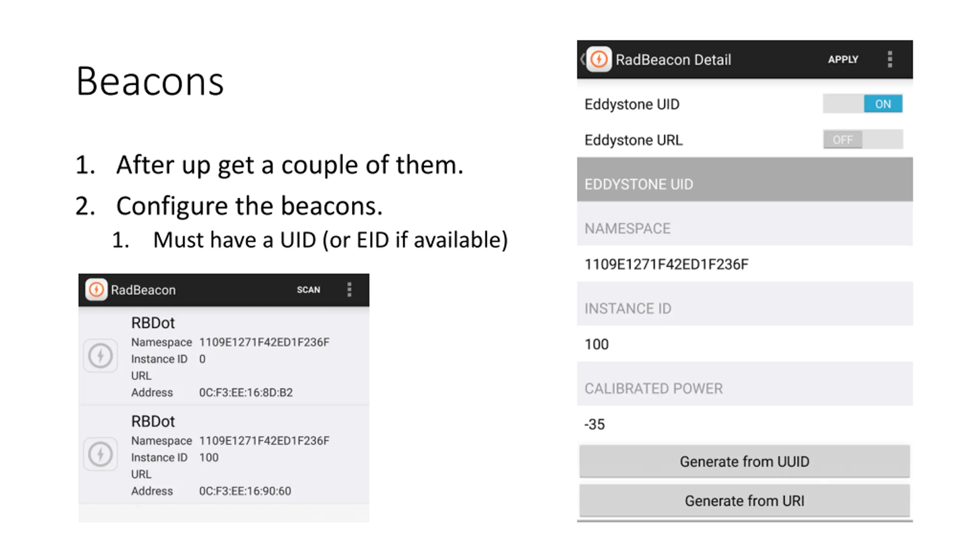980x551 pixels.
Task: Click the beacon icon for Instance ID 100
Action: [x=100, y=454]
